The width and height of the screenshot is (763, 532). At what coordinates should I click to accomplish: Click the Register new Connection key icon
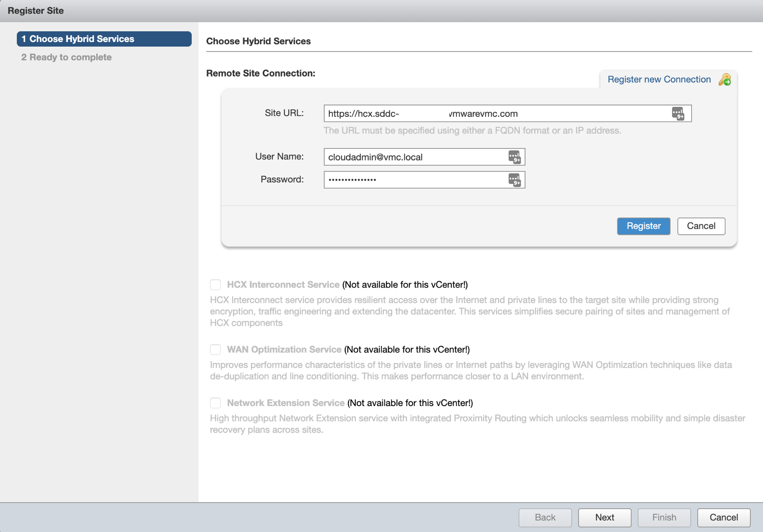pos(725,80)
